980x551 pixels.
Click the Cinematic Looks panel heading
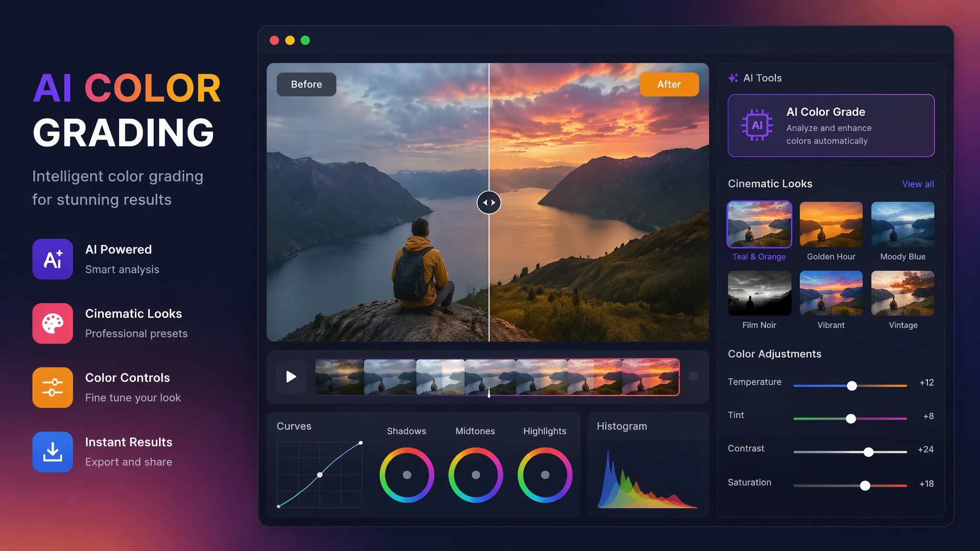770,184
